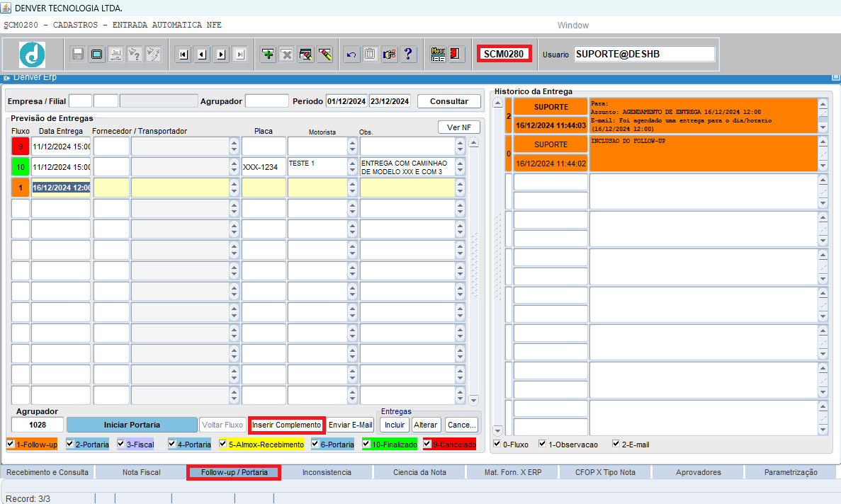Open the Ciencia da Nota tab
This screenshot has width=841, height=504.
point(419,472)
